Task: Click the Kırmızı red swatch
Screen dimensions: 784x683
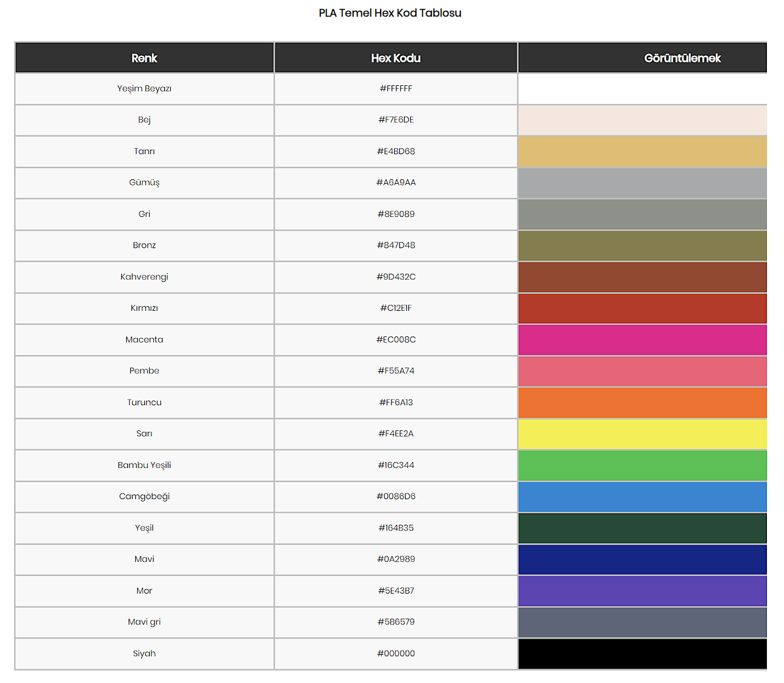Action: tap(642, 308)
